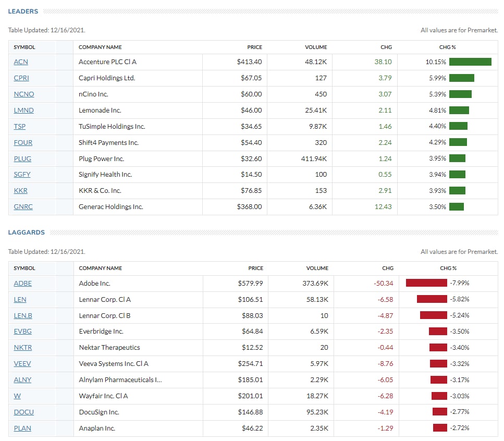This screenshot has height=441, width=504.
Task: Open the LEN.B ticker link
Action: coord(23,316)
